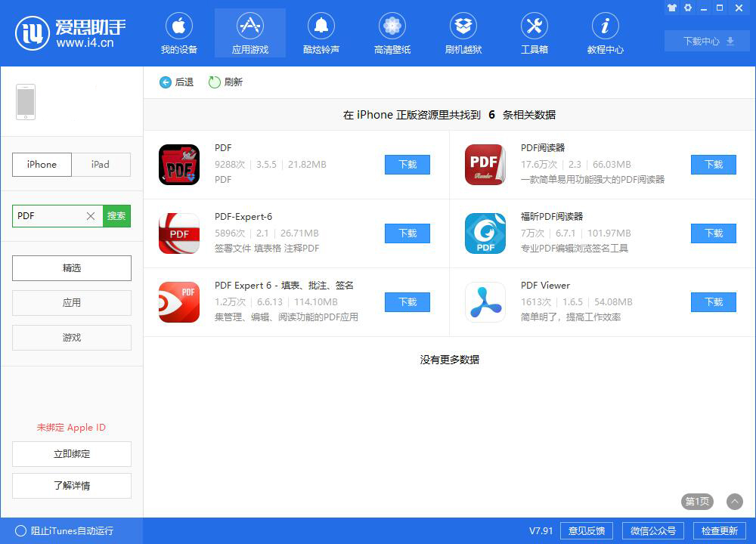Open 刷机越狱 flash/jailbreak section
Image resolution: width=756 pixels, height=544 pixels.
[463, 32]
